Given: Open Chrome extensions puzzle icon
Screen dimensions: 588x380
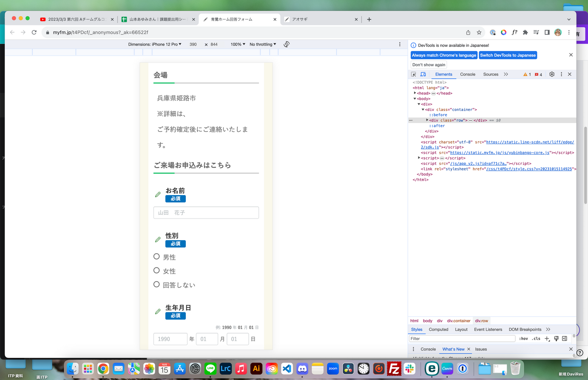Looking at the screenshot, I should click(x=525, y=32).
